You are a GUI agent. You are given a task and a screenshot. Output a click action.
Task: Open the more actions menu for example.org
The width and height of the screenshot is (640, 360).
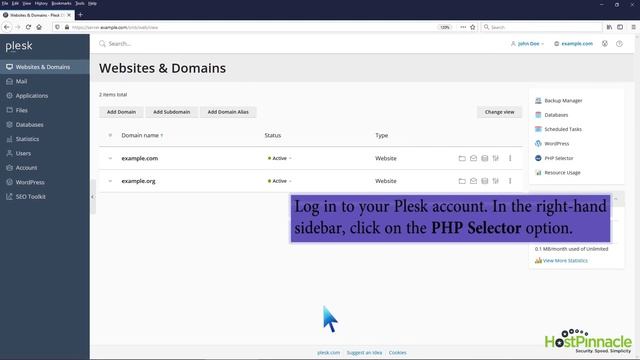(510, 181)
